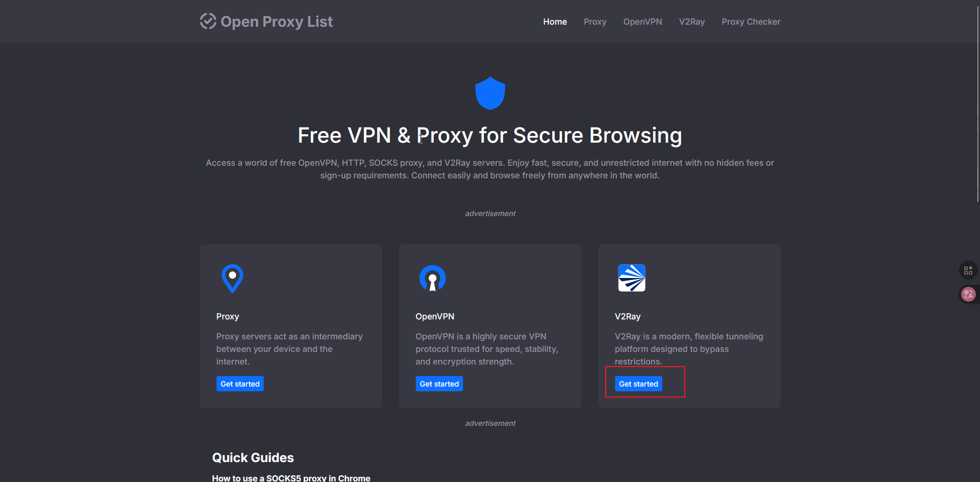Click the V2Ray logo icon
Viewport: 980px width, 482px height.
coord(631,278)
